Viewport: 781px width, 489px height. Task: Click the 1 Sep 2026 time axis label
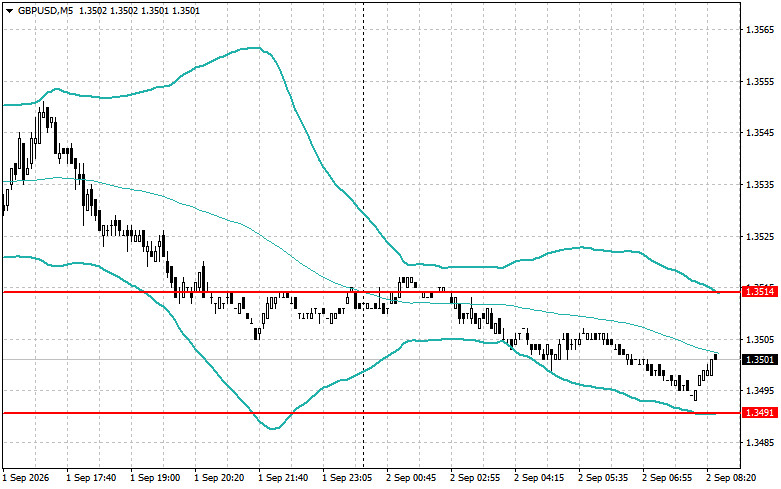point(26,478)
